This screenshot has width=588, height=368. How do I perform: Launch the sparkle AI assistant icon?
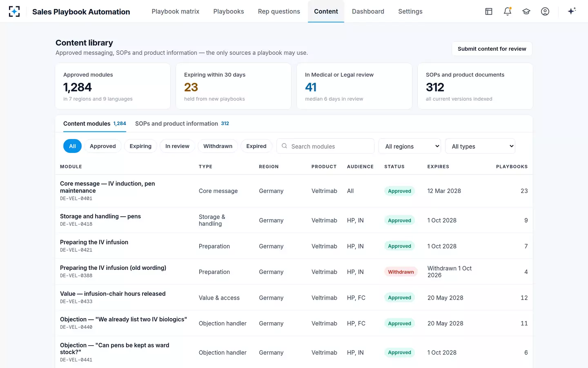pyautogui.click(x=572, y=11)
